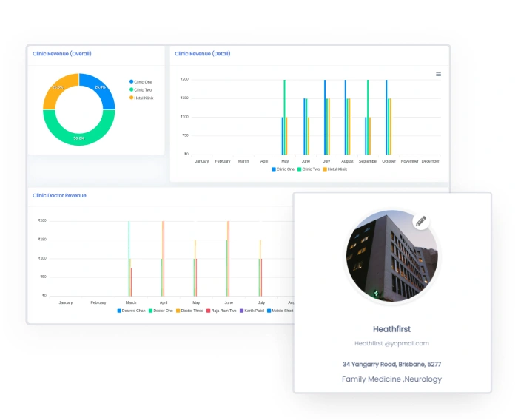
Task: Toggle Raja Ram Two in doctor revenue legend
Action: [222, 311]
